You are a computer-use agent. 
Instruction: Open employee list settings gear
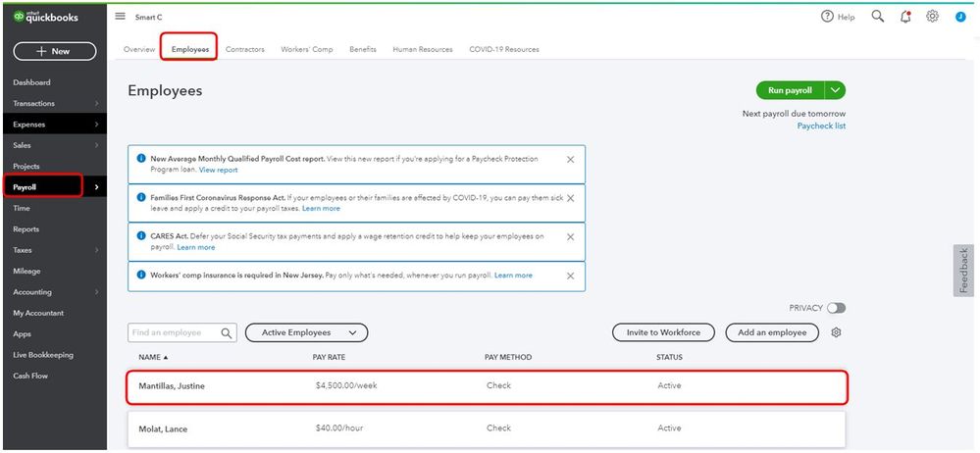point(836,332)
